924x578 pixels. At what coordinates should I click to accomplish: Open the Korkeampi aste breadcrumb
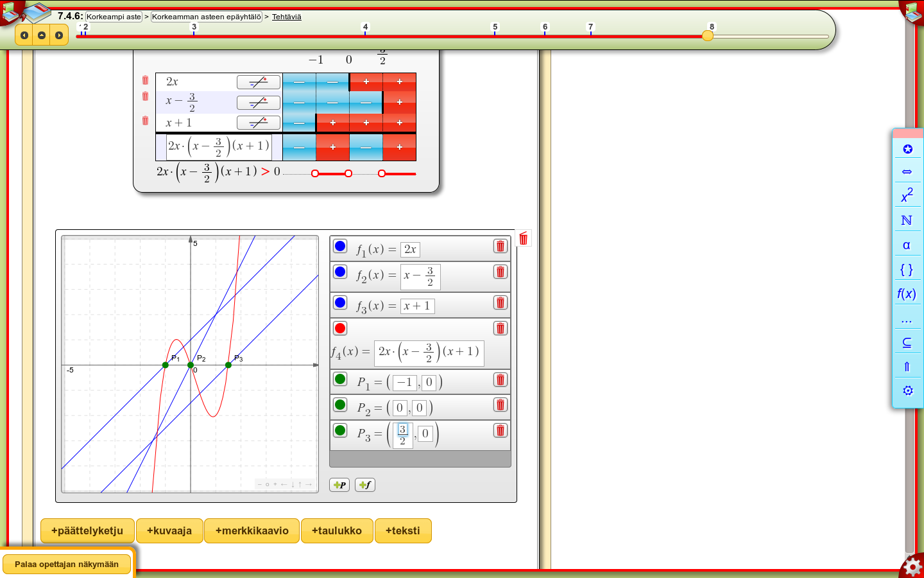pyautogui.click(x=114, y=17)
